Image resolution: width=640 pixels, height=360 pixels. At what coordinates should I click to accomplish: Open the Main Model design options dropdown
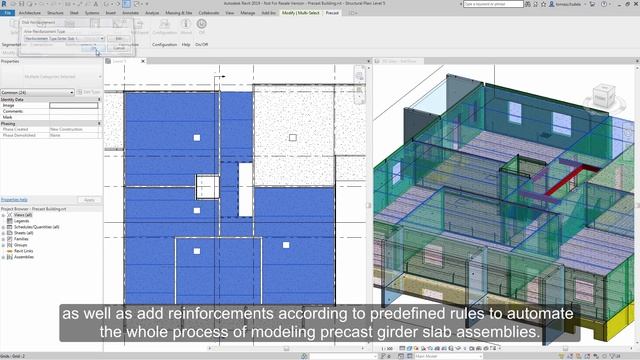coord(449,356)
